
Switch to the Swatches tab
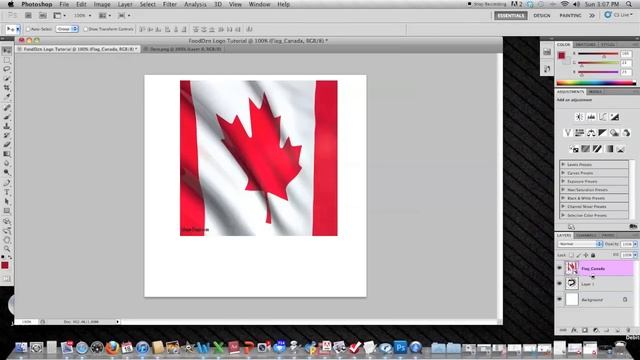point(585,44)
